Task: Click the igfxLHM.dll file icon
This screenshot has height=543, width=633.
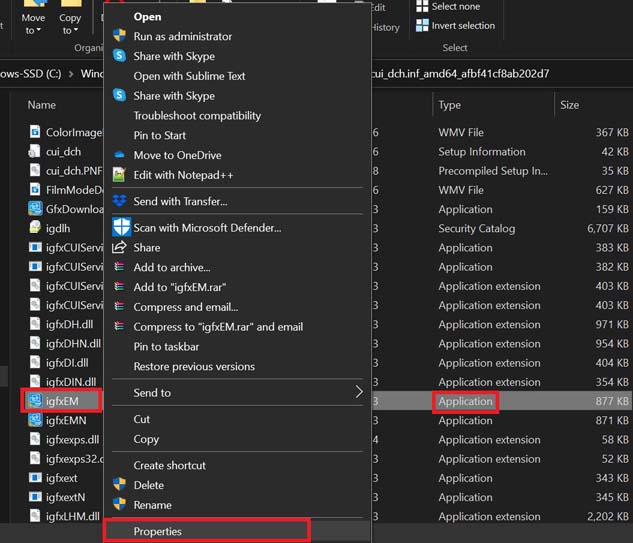Action: pyautogui.click(x=35, y=516)
